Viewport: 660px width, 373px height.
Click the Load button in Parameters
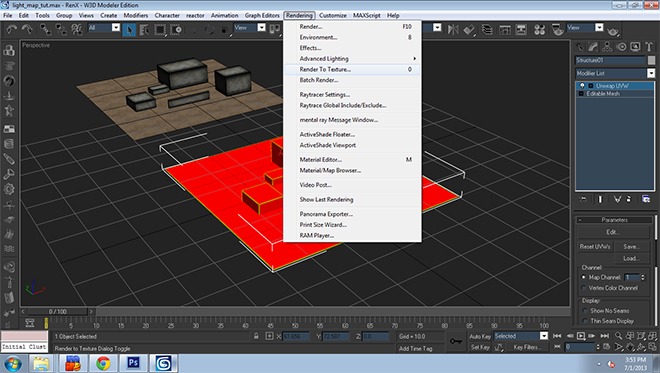pos(631,258)
